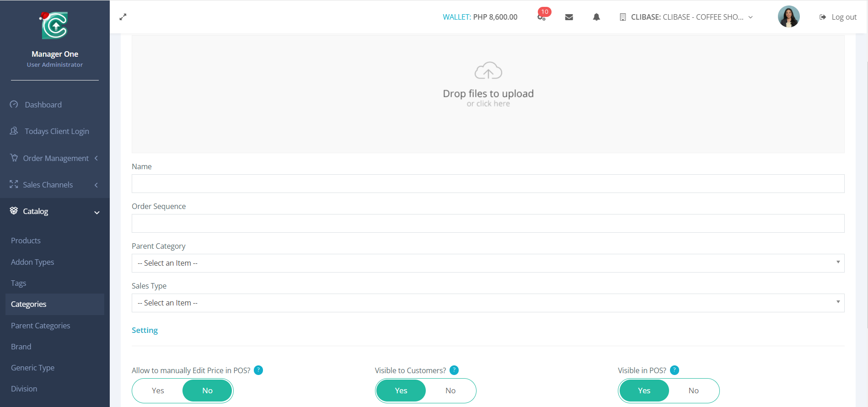Open the Parent Category dropdown
The width and height of the screenshot is (868, 407).
(x=488, y=263)
